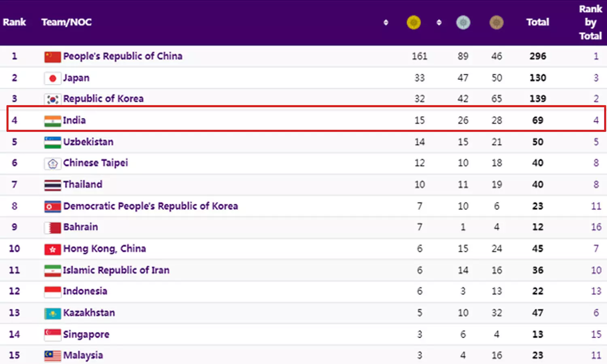
Task: Click the India flag icon
Action: [53, 121]
